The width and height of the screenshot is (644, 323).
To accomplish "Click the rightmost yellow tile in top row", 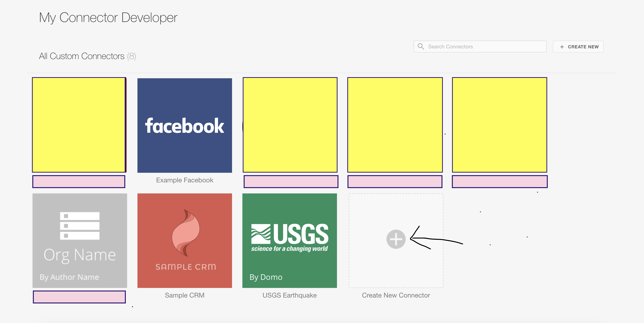I will (x=500, y=125).
